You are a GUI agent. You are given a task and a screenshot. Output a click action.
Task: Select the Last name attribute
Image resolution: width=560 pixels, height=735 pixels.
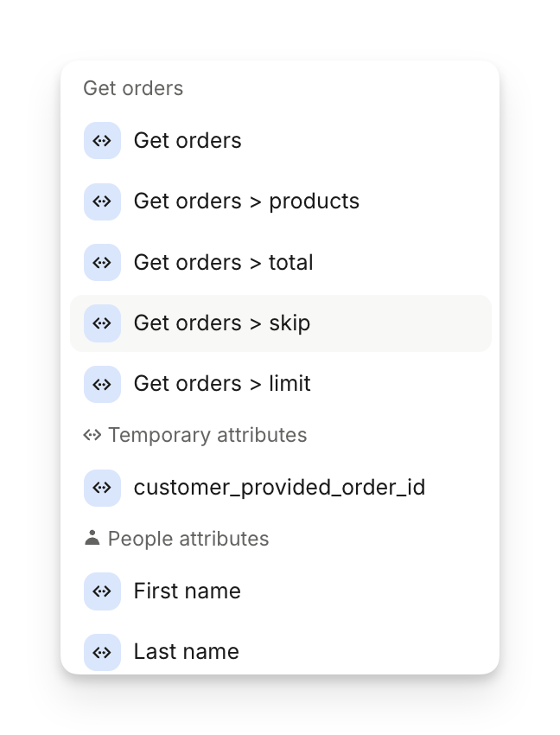tap(186, 652)
